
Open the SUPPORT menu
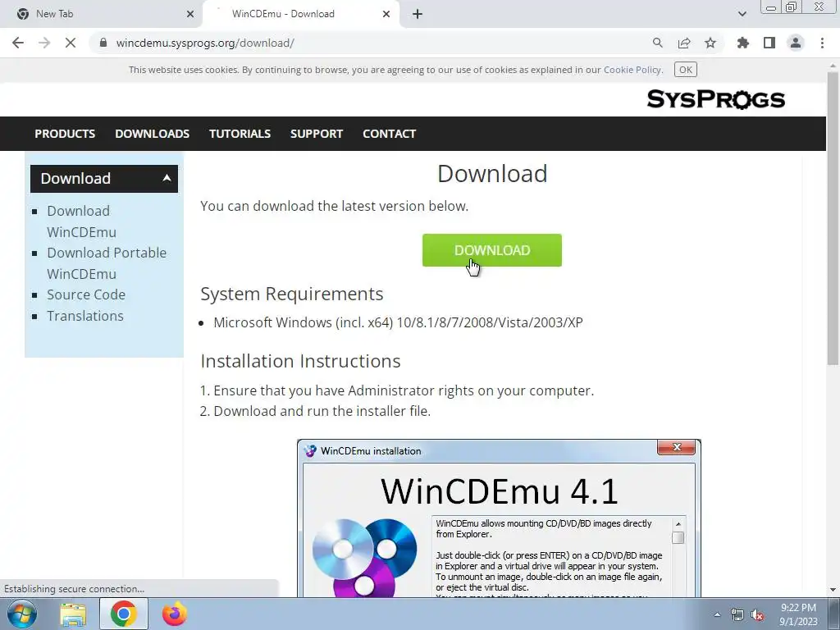317,134
